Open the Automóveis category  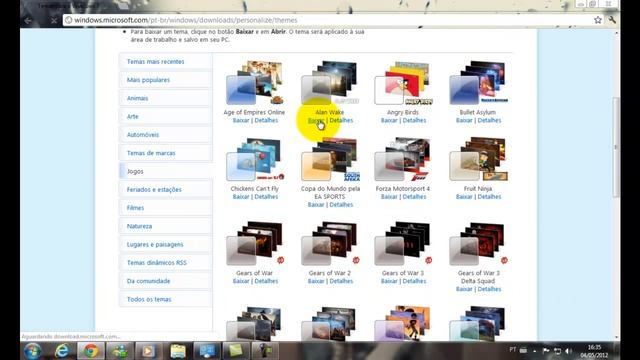point(143,135)
